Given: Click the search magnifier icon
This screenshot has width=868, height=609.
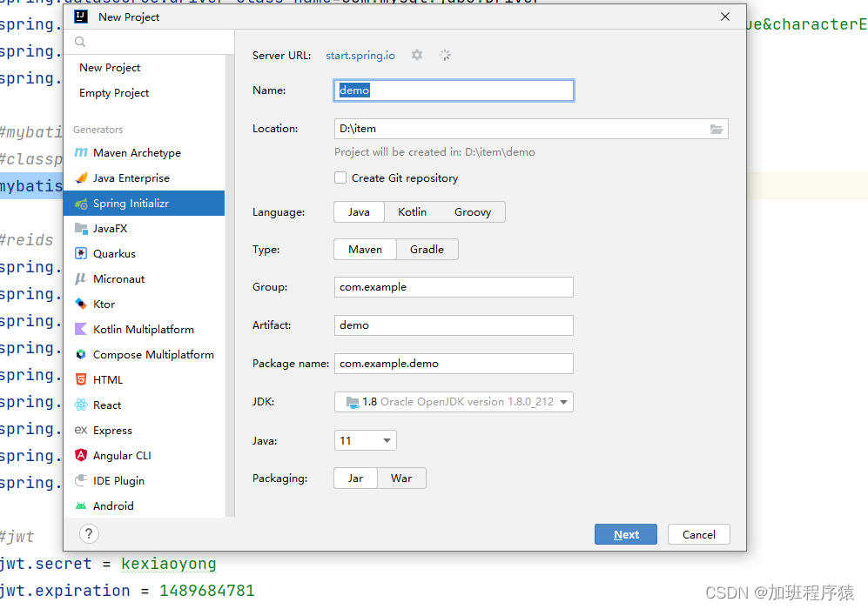Looking at the screenshot, I should [80, 42].
